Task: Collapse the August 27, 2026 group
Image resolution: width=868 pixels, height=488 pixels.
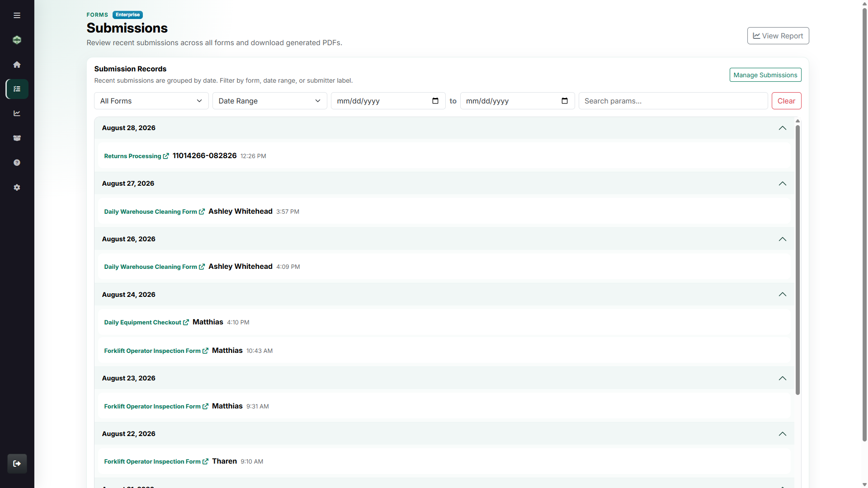Action: coord(783,183)
